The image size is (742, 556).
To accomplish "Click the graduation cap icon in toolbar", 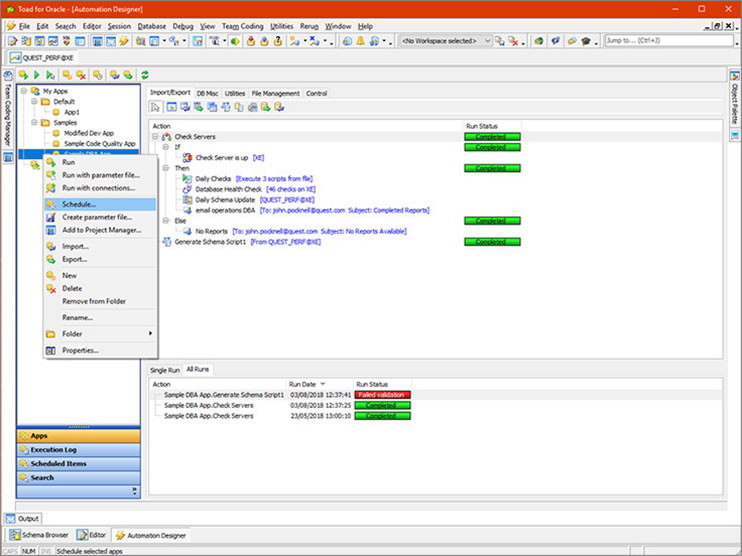I will (586, 41).
